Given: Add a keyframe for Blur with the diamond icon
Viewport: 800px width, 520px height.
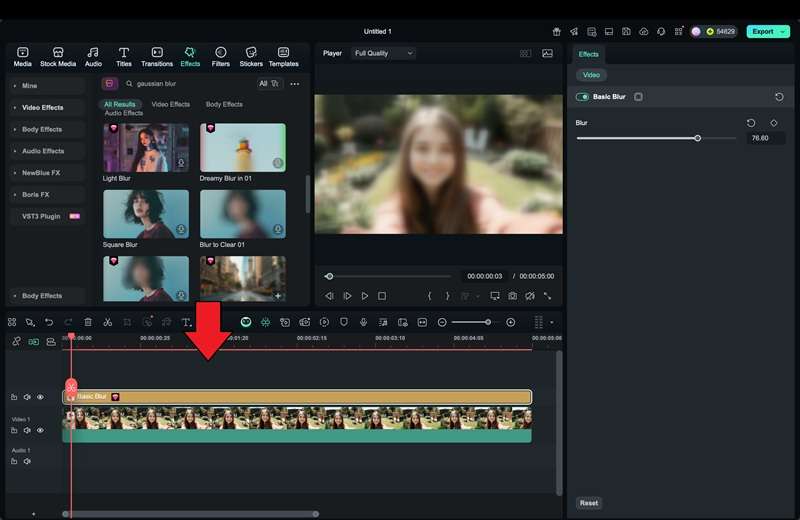Looking at the screenshot, I should pos(773,123).
